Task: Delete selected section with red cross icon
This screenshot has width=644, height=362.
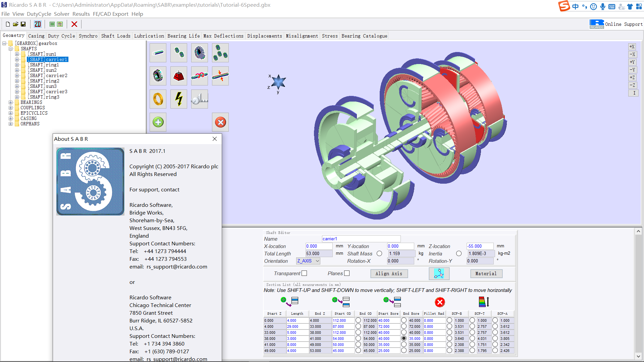Action: pyautogui.click(x=440, y=302)
